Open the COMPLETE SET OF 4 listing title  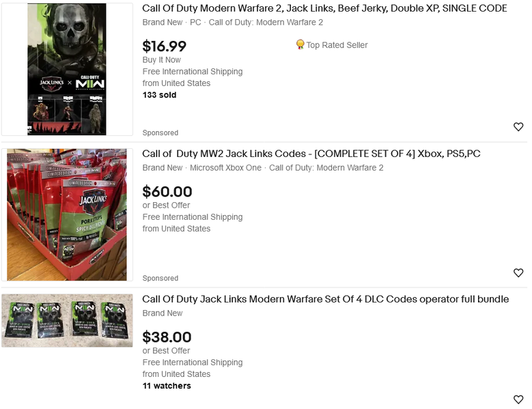point(311,154)
